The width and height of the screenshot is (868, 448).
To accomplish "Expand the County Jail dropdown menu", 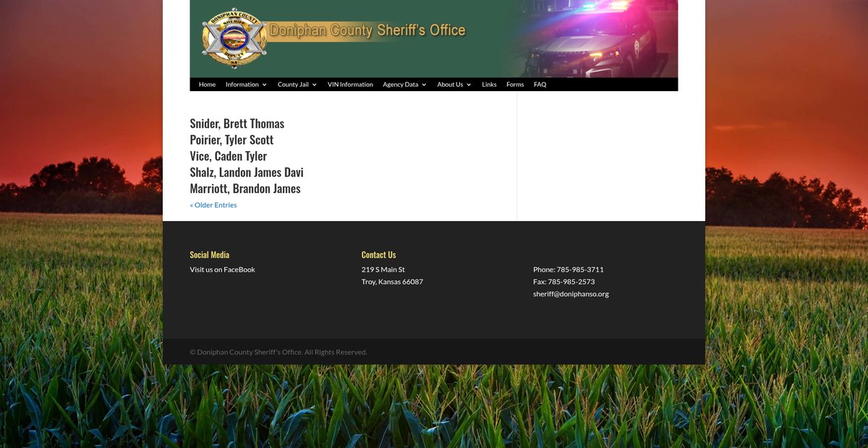I will tap(297, 85).
